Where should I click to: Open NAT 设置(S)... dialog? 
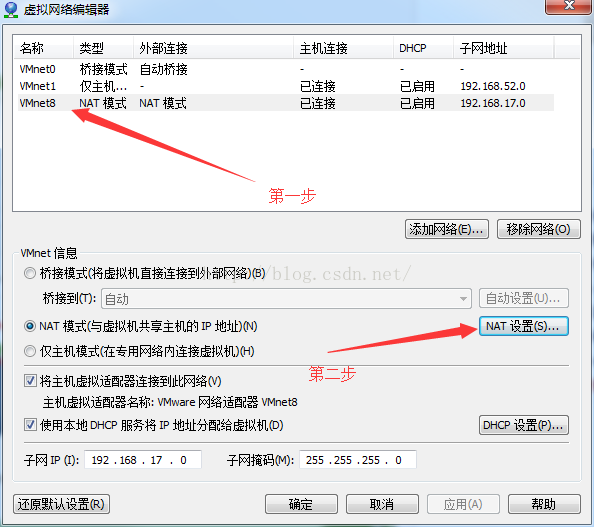[x=524, y=326]
